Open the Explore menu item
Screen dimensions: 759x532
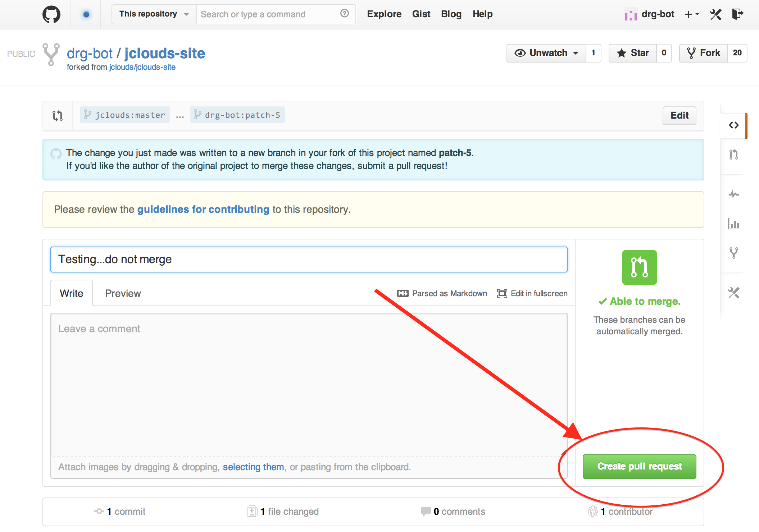click(384, 14)
